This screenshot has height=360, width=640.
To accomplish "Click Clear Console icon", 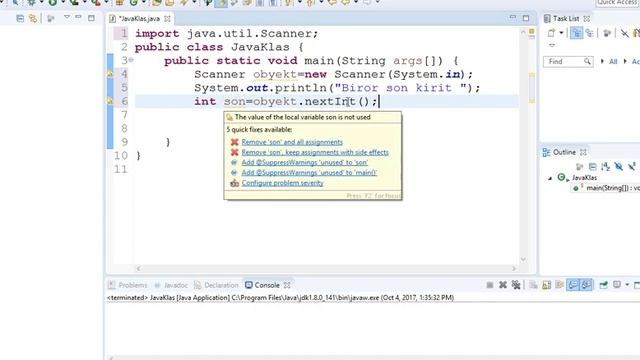I will 533,285.
